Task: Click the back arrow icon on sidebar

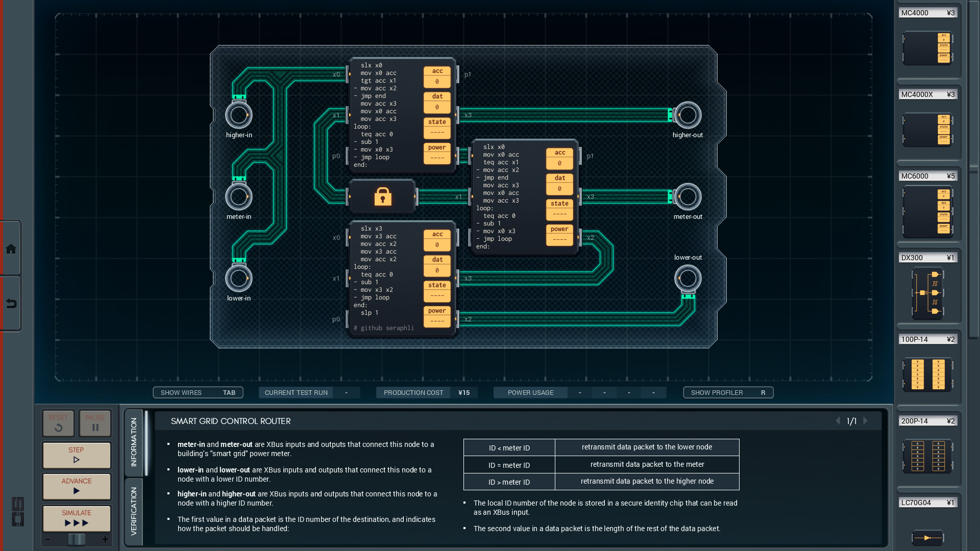Action: click(11, 304)
